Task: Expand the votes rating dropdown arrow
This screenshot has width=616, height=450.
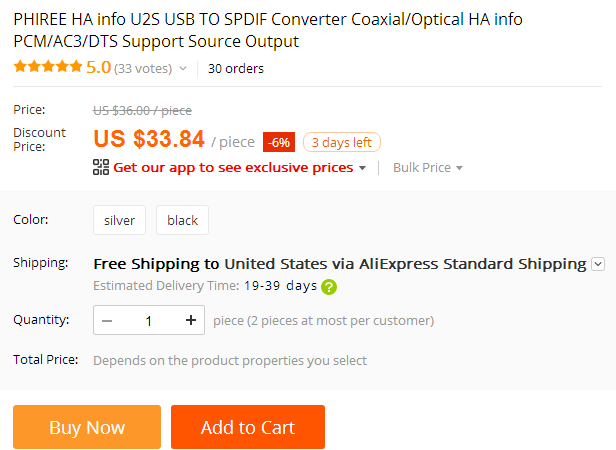Action: 183,69
